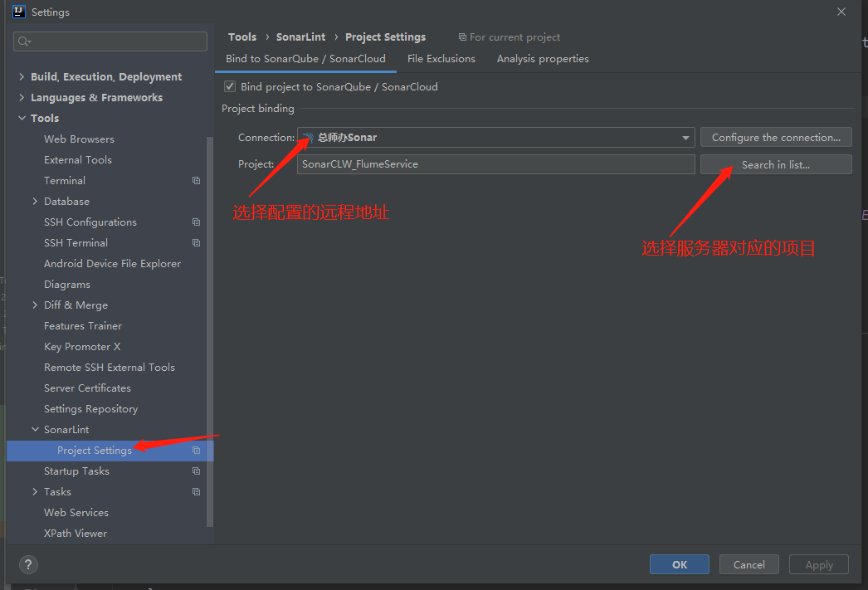Click the Project binding section label

[x=258, y=109]
